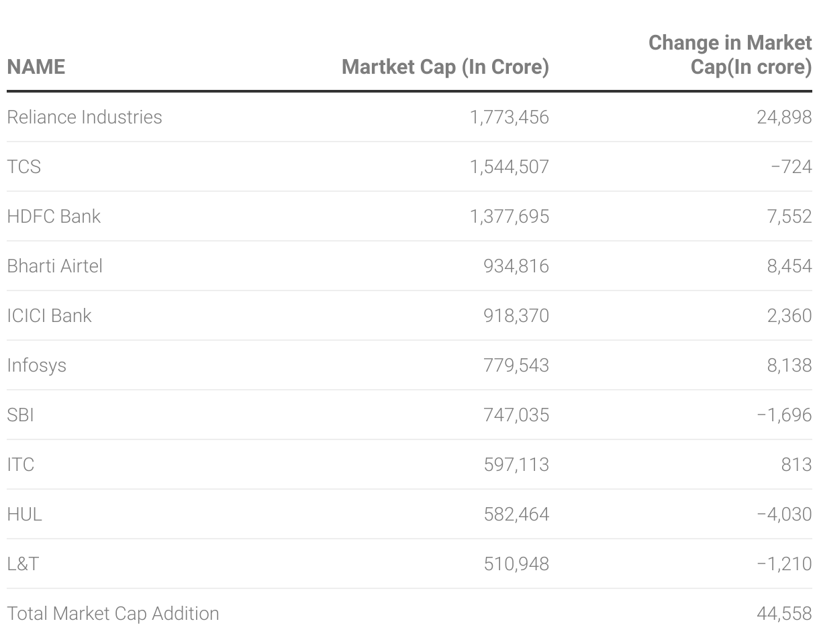Click the L&T row label
819x644 pixels.
tap(23, 564)
